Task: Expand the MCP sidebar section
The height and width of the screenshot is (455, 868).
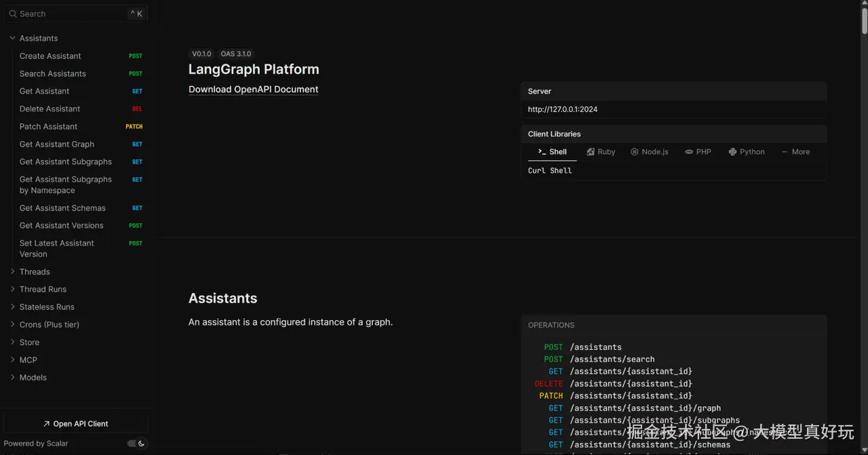Action: pyautogui.click(x=13, y=360)
